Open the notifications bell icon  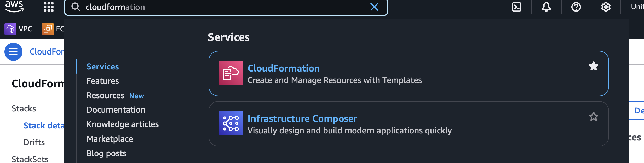[546, 7]
